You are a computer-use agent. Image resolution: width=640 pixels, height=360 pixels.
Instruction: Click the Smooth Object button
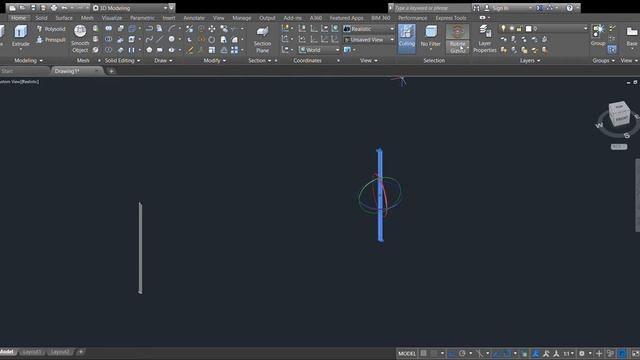[80, 39]
